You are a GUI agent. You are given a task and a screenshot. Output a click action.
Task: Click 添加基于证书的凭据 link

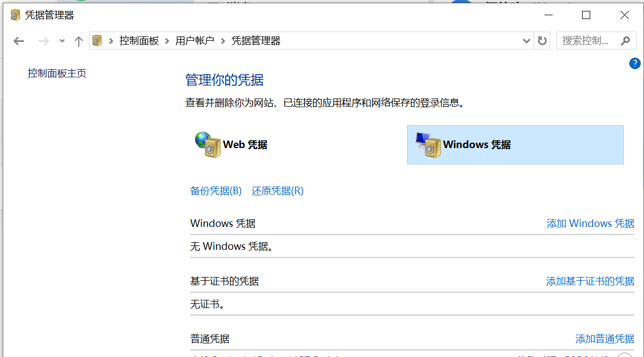(x=590, y=281)
